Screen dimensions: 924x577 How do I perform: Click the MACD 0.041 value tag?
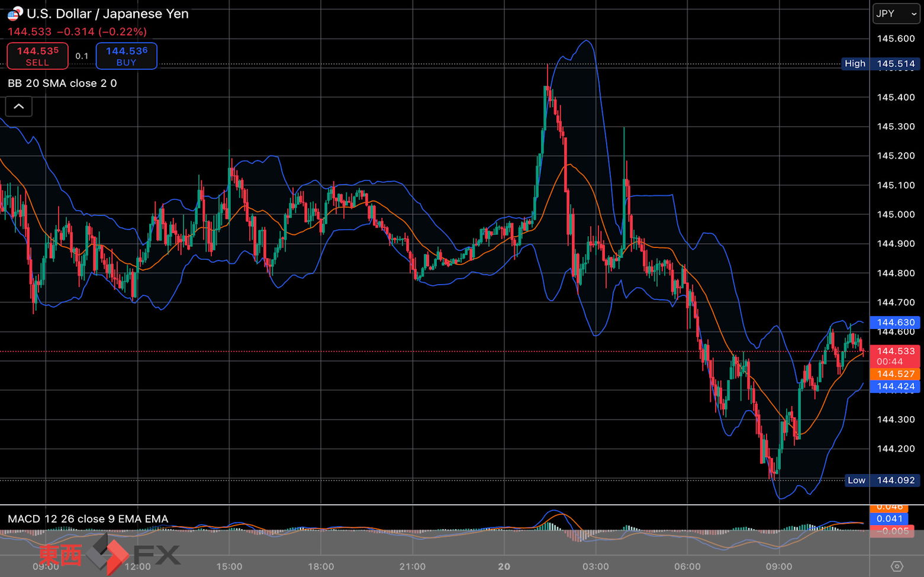click(x=889, y=519)
